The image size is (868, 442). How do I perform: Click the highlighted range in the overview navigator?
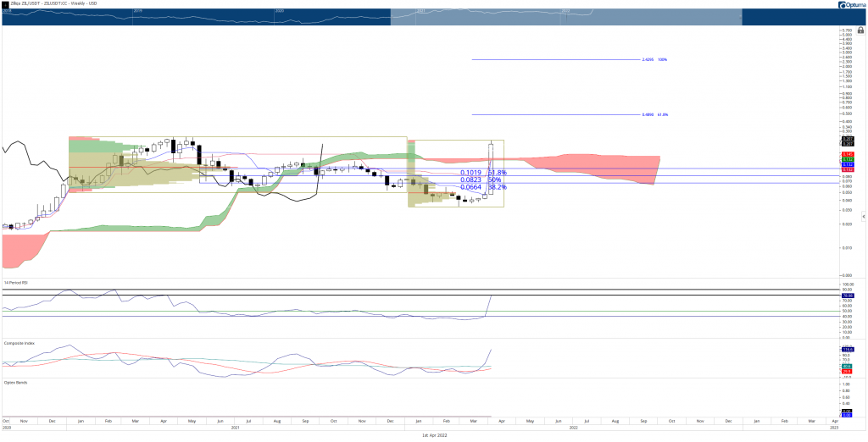[565, 17]
